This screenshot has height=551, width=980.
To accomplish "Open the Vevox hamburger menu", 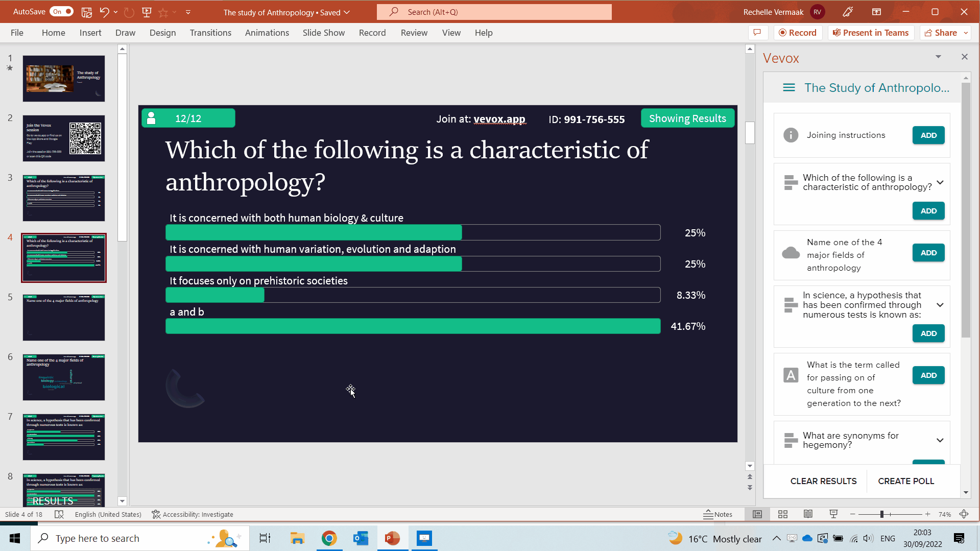I will (x=789, y=87).
